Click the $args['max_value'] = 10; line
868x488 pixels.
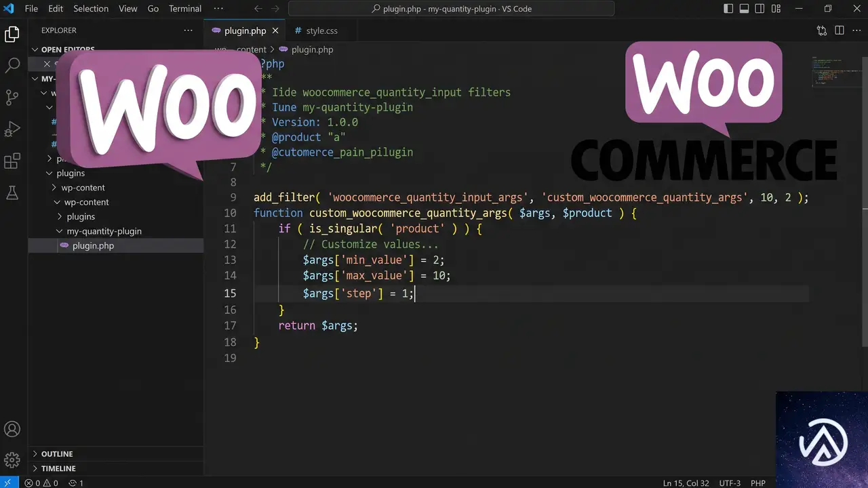(x=376, y=275)
